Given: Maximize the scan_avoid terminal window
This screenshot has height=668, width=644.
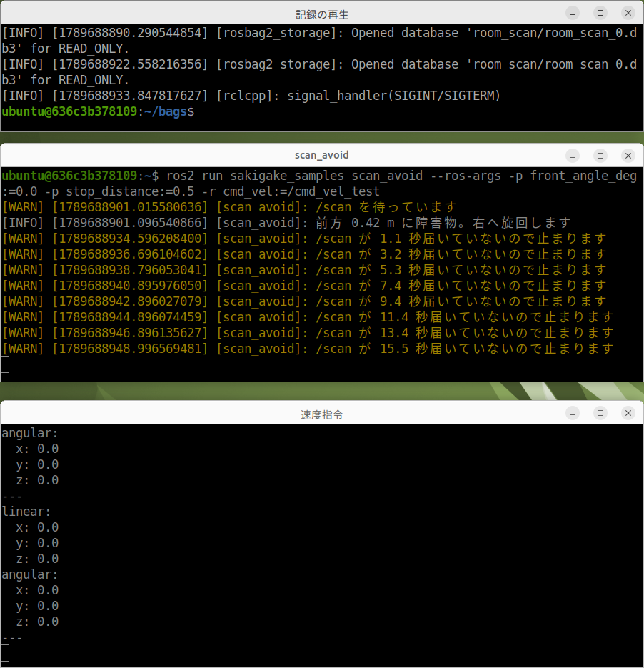Looking at the screenshot, I should tap(600, 156).
